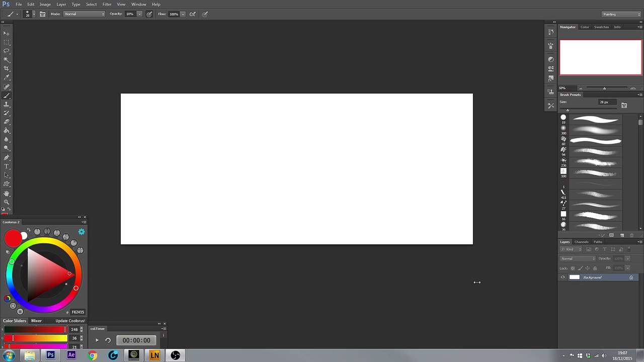Screen dimensions: 644x362
Task: Select the Healing Brush tool
Action: pos(7,87)
